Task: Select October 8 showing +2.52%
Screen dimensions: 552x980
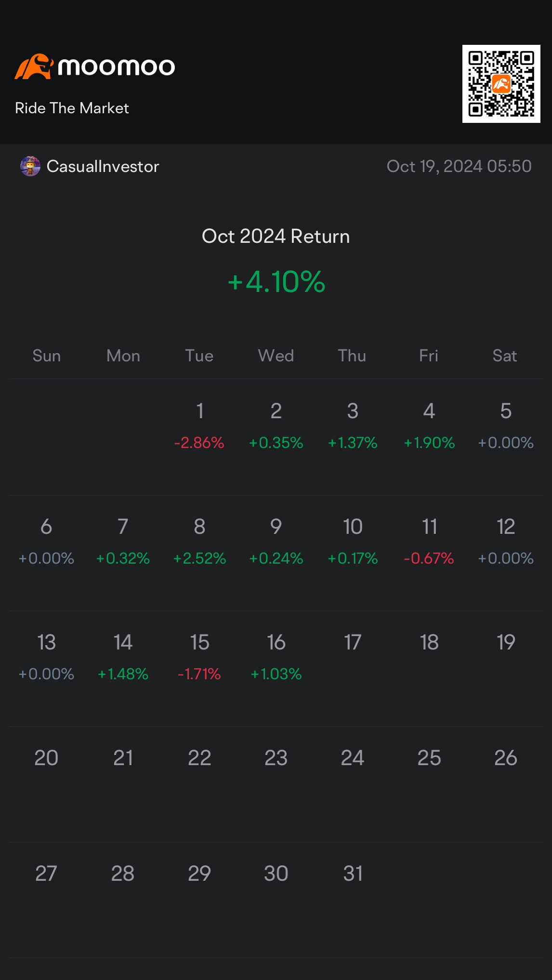Action: [199, 542]
